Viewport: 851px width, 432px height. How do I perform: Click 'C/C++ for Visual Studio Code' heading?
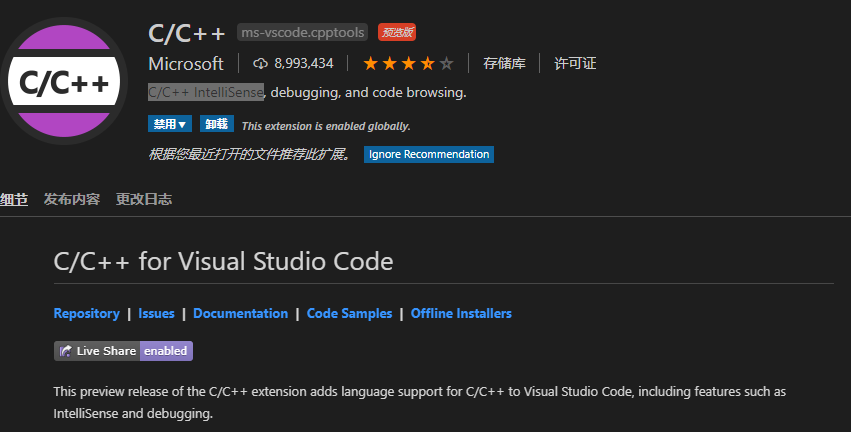tap(223, 261)
